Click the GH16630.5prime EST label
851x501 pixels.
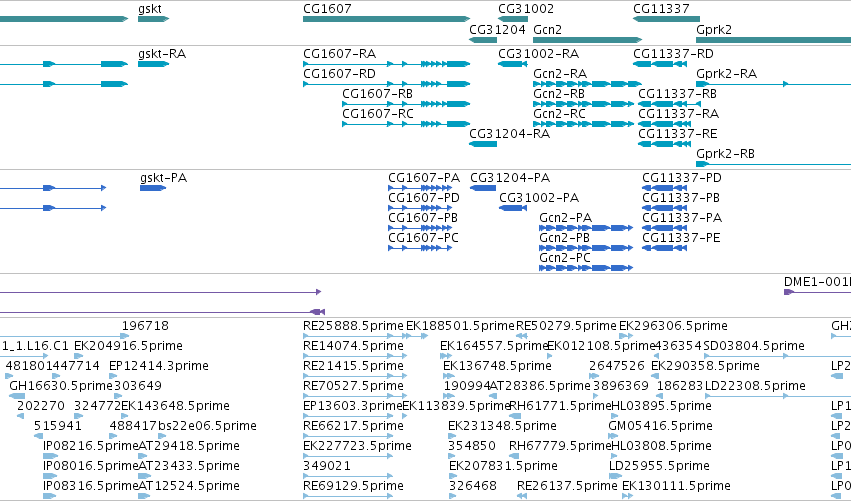coord(61,386)
